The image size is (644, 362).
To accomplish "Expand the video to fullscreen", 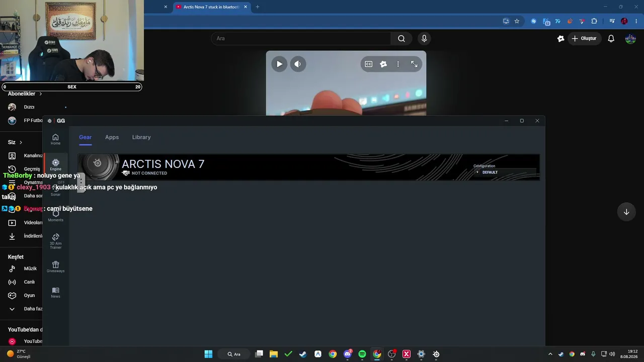I will click(414, 64).
